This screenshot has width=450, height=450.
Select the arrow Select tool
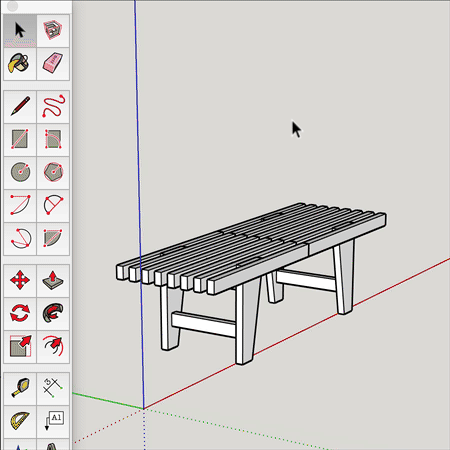[x=20, y=30]
